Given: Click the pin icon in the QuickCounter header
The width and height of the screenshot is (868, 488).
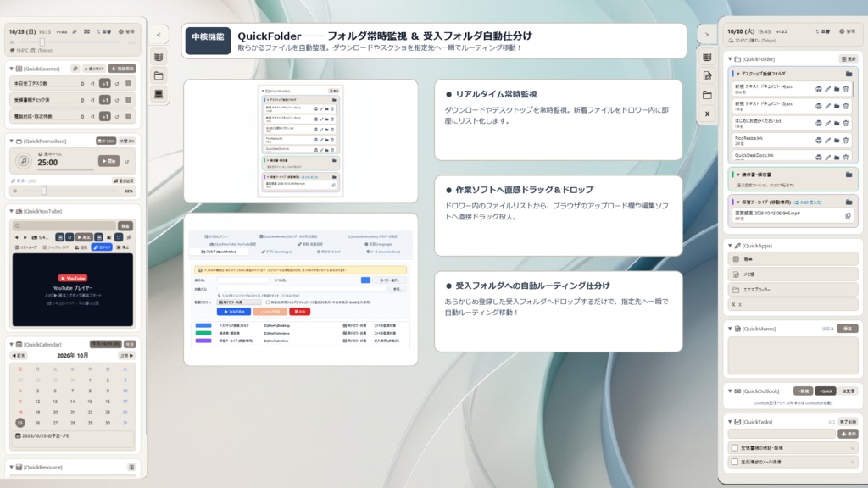Looking at the screenshot, I should [75, 69].
